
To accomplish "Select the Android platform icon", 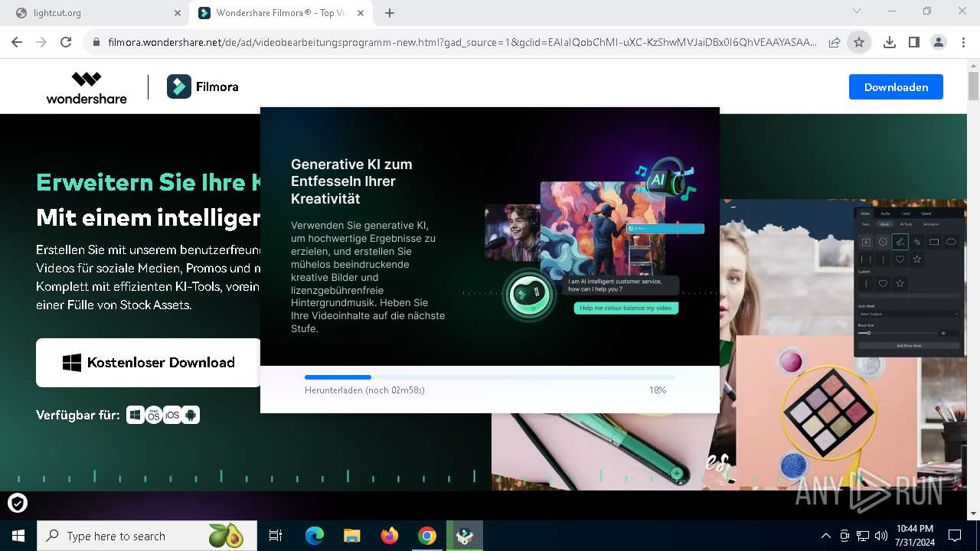I will (x=191, y=416).
